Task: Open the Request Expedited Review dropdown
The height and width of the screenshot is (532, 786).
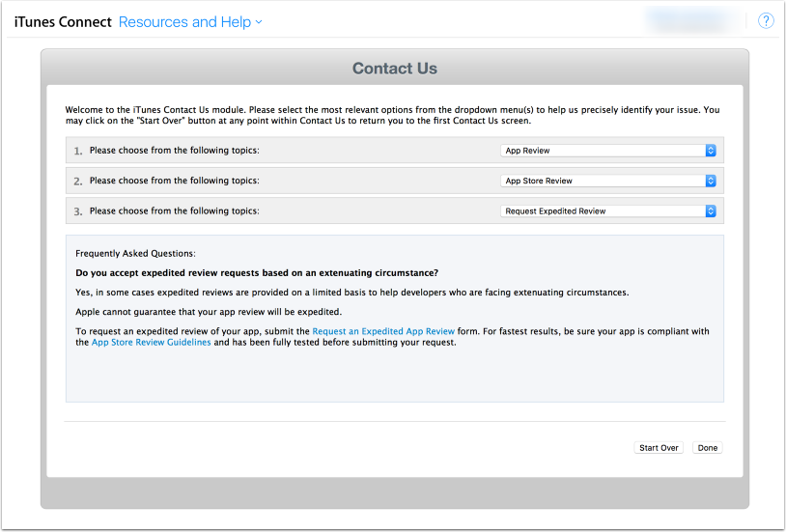Action: tap(608, 211)
